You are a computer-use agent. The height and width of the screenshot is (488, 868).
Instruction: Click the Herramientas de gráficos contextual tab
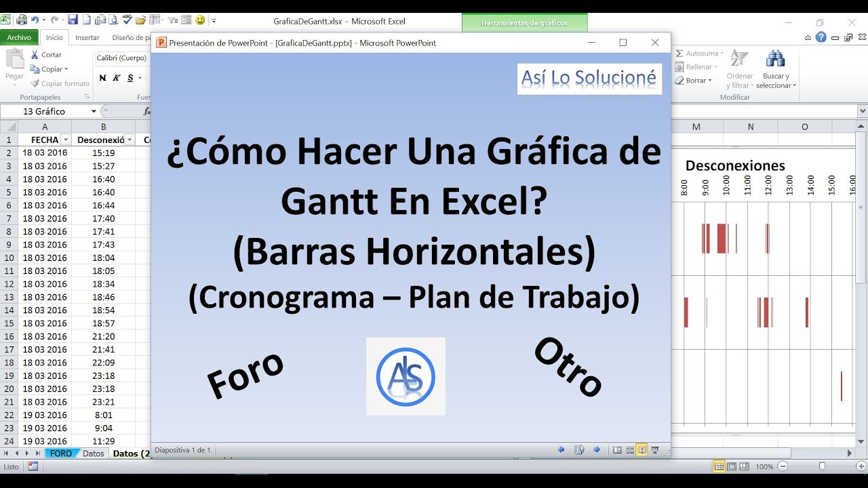[524, 23]
